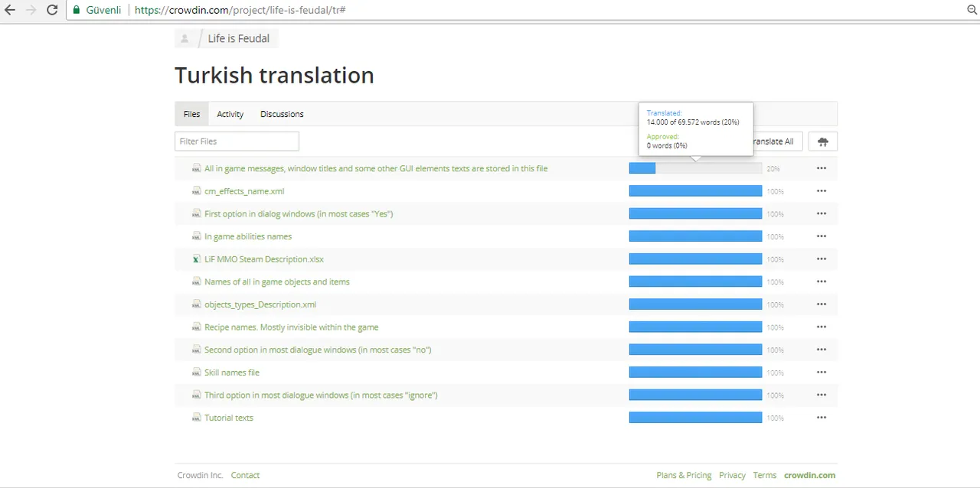Image resolution: width=980 pixels, height=488 pixels.
Task: Open three-dot menu for Skill names file
Action: click(x=822, y=373)
